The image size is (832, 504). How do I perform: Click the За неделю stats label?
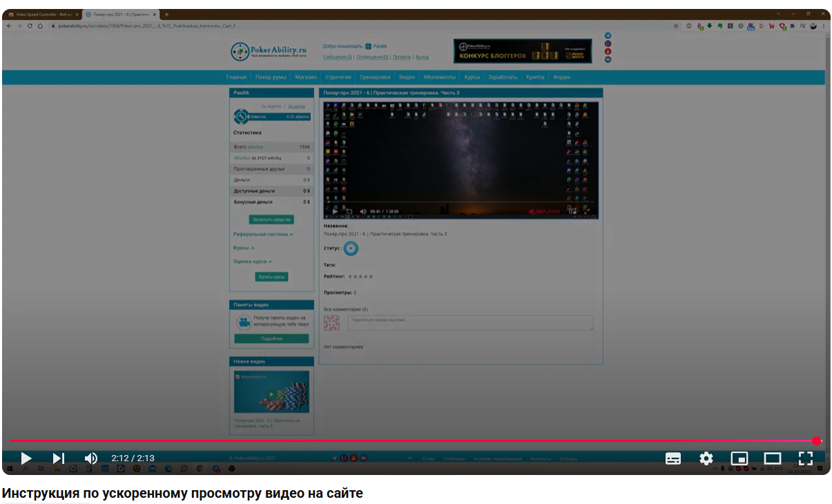click(x=271, y=106)
